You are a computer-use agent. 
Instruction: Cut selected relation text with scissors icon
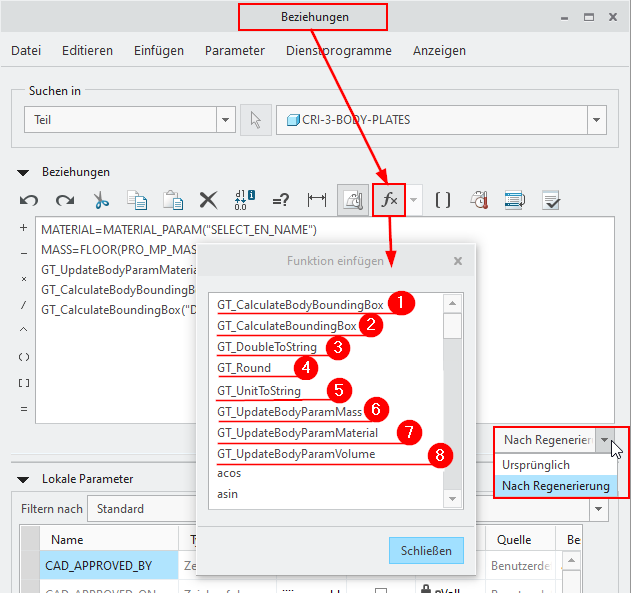click(x=101, y=200)
